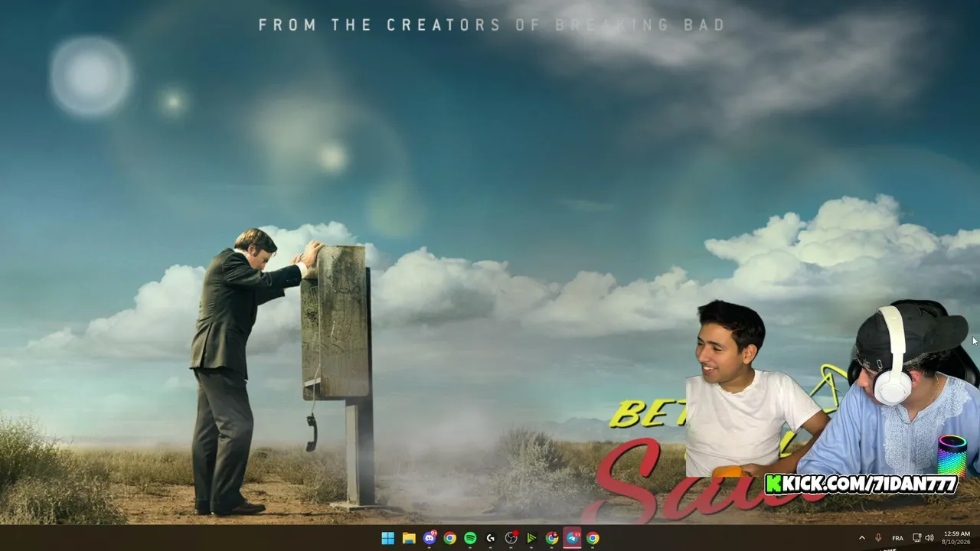The height and width of the screenshot is (551, 980).
Task: Open the FRA keyboard language switcher
Action: coord(897,538)
